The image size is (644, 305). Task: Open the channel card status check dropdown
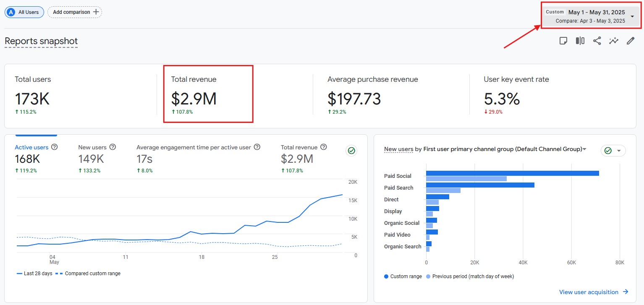click(613, 151)
